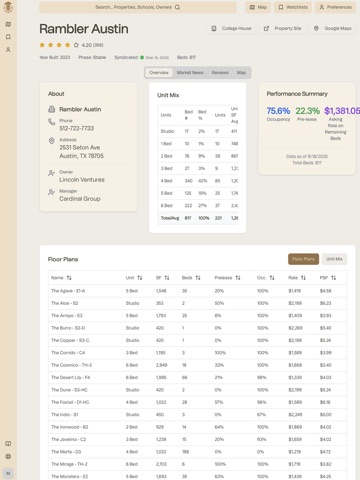360x480 pixels.
Task: Click the building icon beside Rambler Austin
Action: tap(51, 109)
